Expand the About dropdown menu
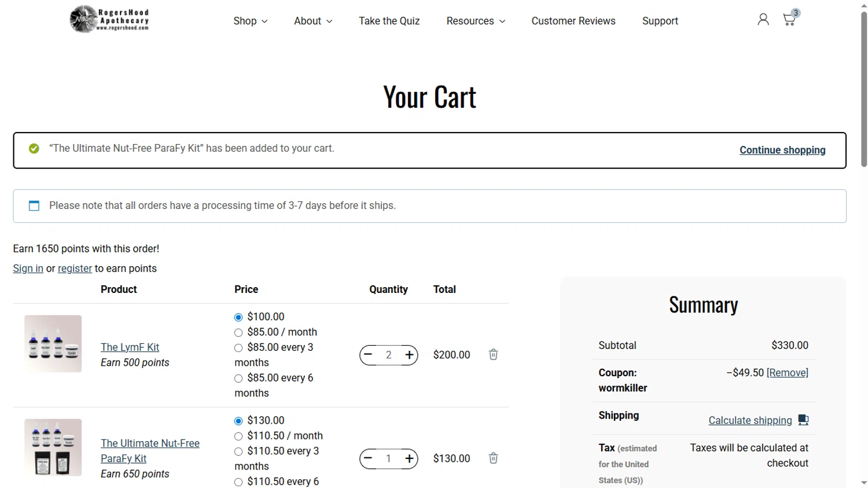Viewport: 868px width, 488px height. (313, 21)
